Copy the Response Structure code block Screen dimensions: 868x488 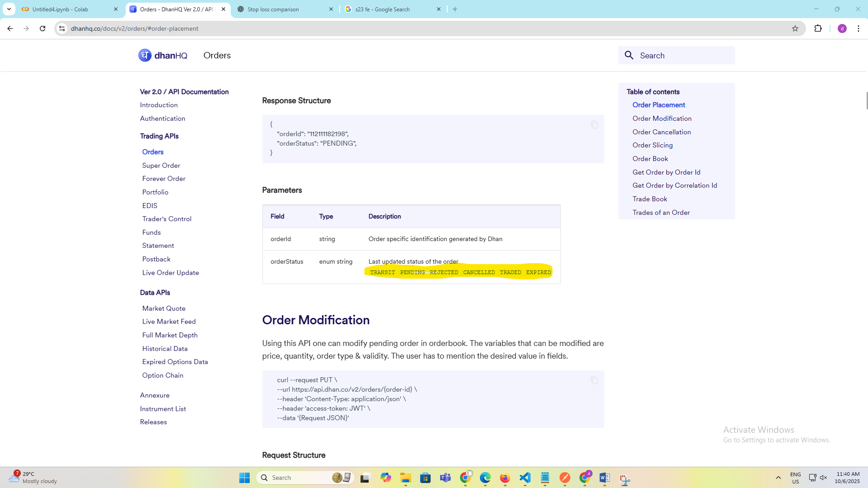[594, 125]
